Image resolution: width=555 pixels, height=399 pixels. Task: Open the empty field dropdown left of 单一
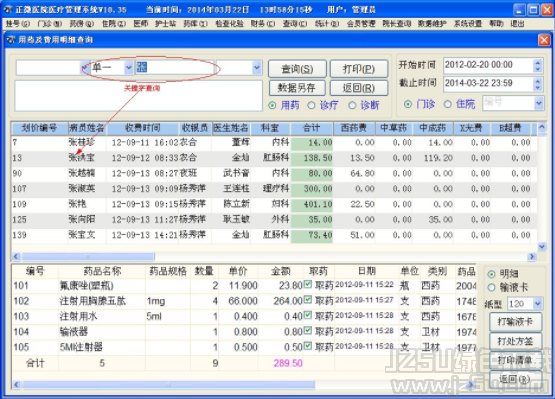85,67
